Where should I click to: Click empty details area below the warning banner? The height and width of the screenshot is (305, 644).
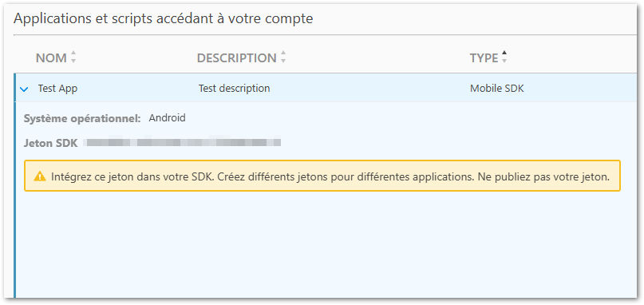pos(325,244)
